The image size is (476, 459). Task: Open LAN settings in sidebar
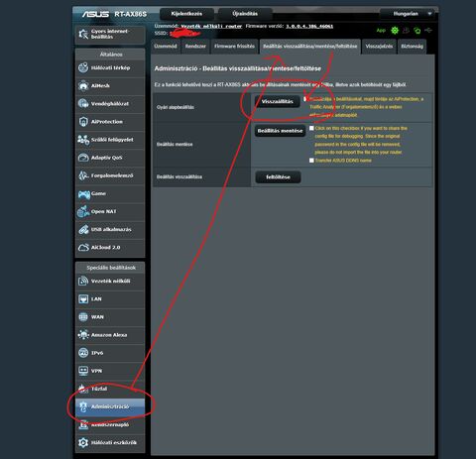(x=110, y=299)
